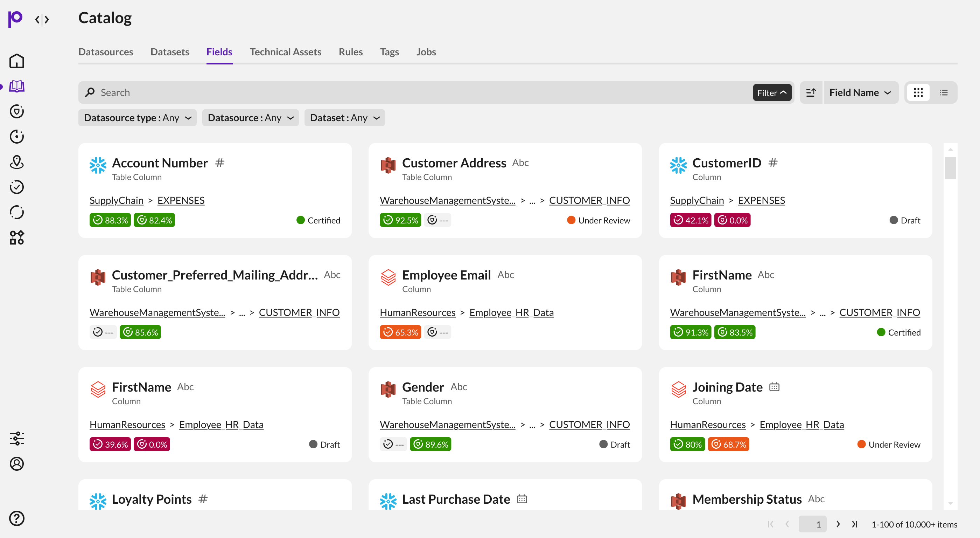The height and width of the screenshot is (538, 980).
Task: Go to next page arrow
Action: [838, 524]
